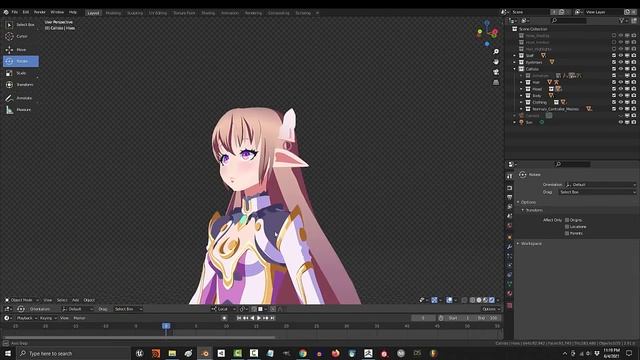Open the Render menu
Viewport: 640px width, 360px height.
[x=40, y=12]
